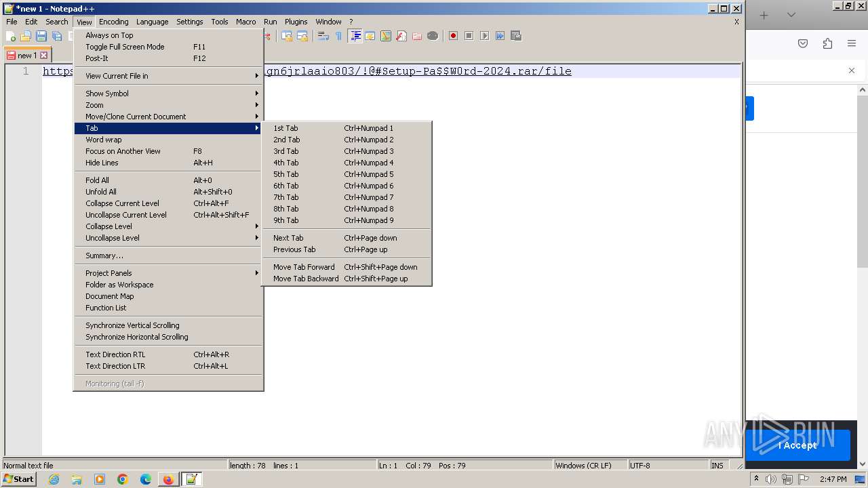This screenshot has width=868, height=488.
Task: Close the Firefox notification bar
Action: tap(852, 70)
